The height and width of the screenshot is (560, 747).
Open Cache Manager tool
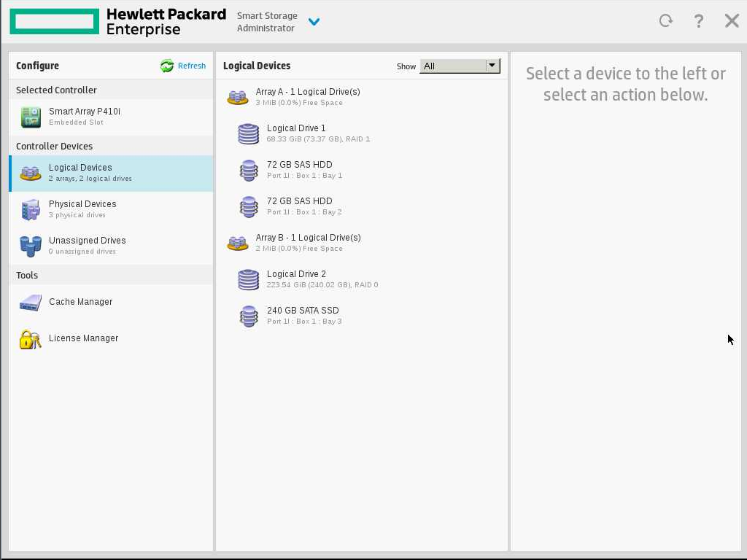tap(111, 302)
